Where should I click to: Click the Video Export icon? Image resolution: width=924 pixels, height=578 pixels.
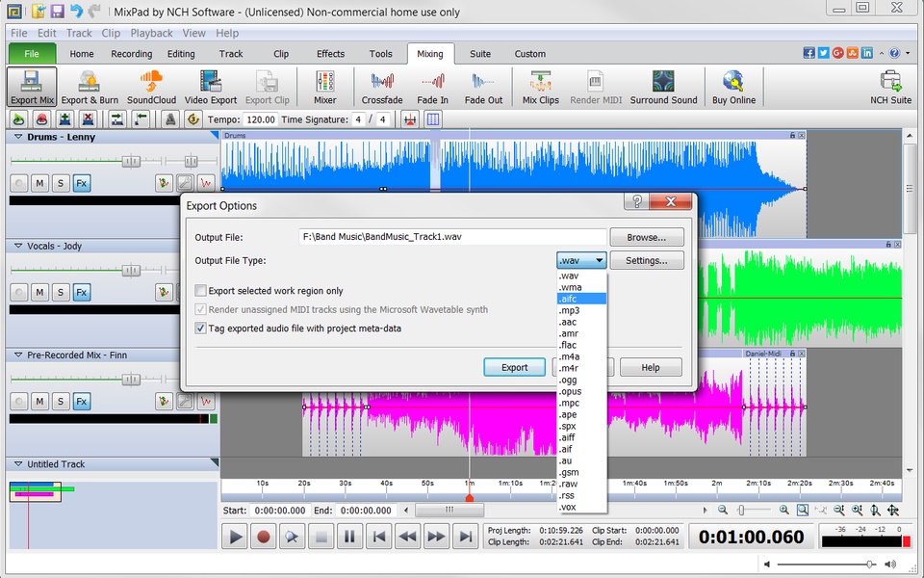pos(210,86)
